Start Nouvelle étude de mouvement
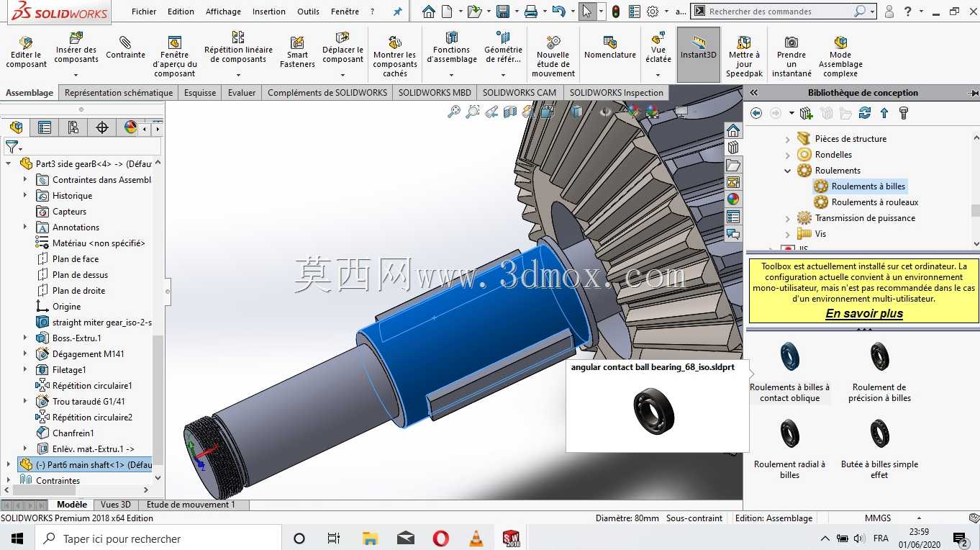 pyautogui.click(x=553, y=56)
